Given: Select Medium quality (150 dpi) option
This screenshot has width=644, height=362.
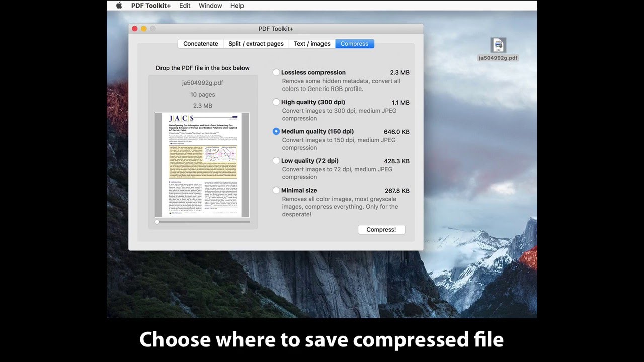Looking at the screenshot, I should (276, 131).
